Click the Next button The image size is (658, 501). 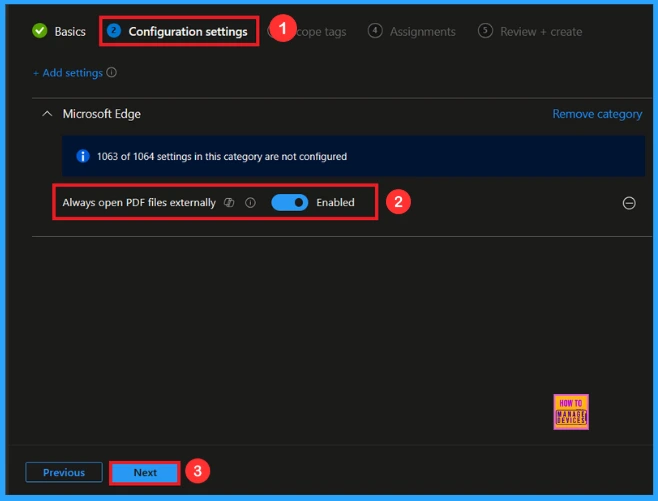tap(145, 472)
